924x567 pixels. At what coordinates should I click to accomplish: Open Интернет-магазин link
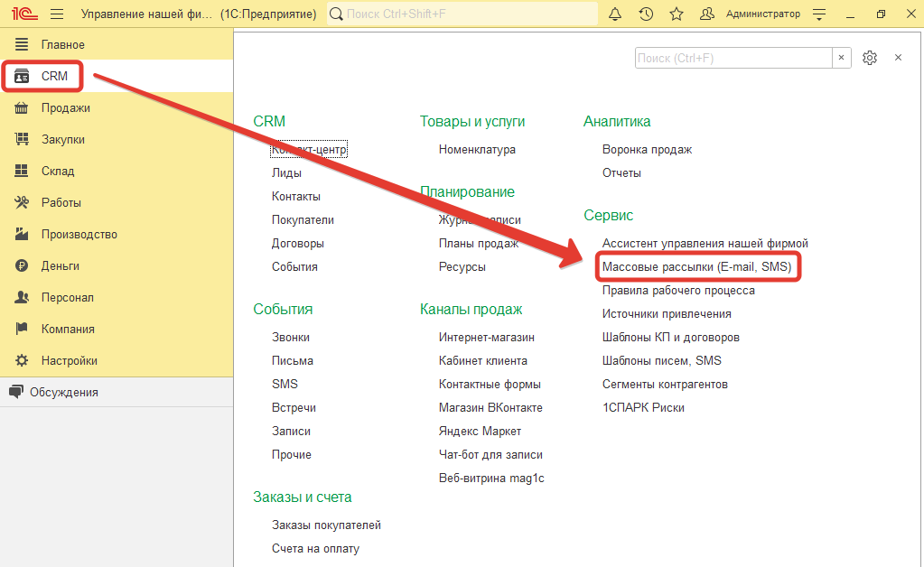click(487, 338)
